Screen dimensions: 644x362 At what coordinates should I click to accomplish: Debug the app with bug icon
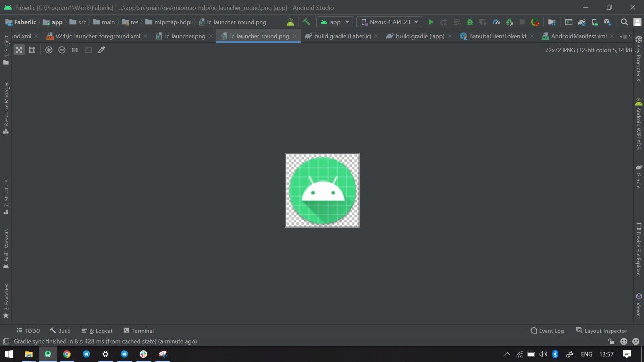470,22
